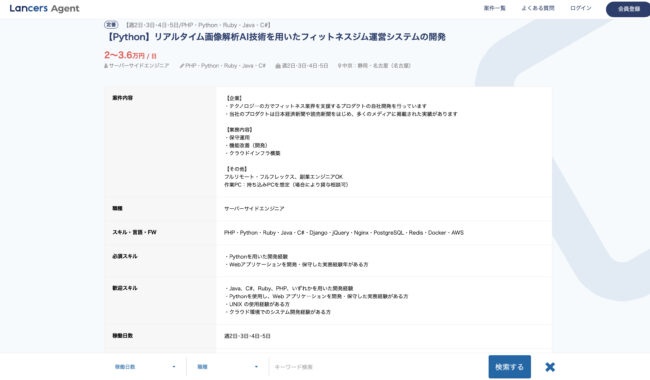Click 週2日・3日・4日・5日 value in table
The image size is (650, 380).
pos(247,336)
